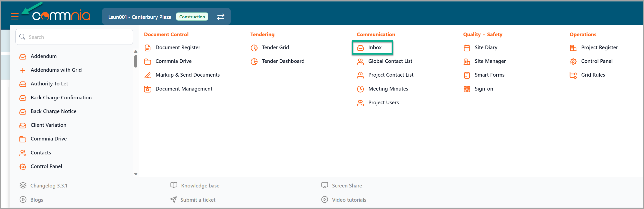
Task: Click the Contacts people icon in sidebar
Action: coord(23,153)
